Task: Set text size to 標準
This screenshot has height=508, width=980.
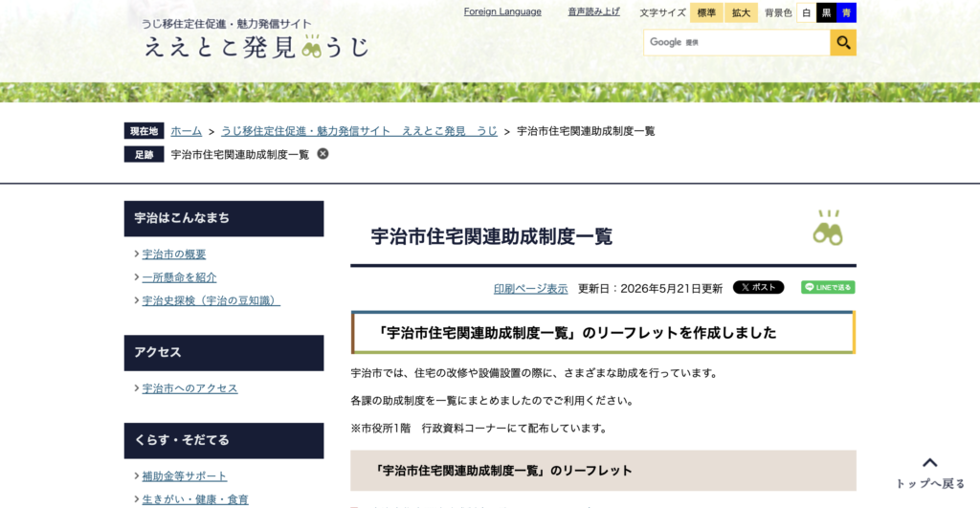Action: coord(706,12)
